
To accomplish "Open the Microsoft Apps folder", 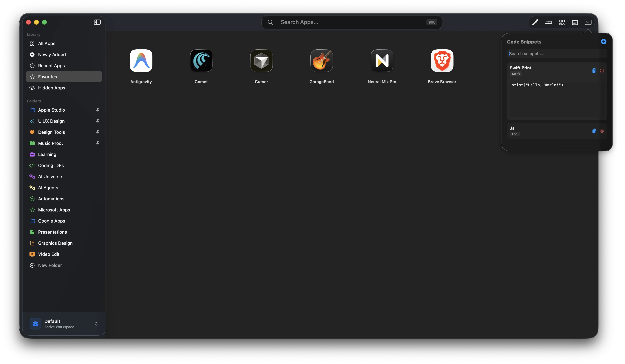I will tap(64, 210).
